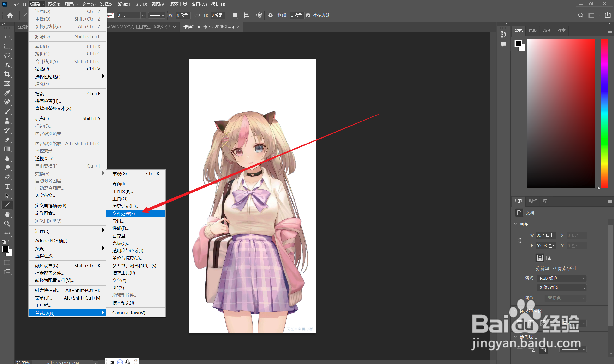The height and width of the screenshot is (364, 614).
Task: Open the 滤镜(T) menu
Action: [125, 4]
